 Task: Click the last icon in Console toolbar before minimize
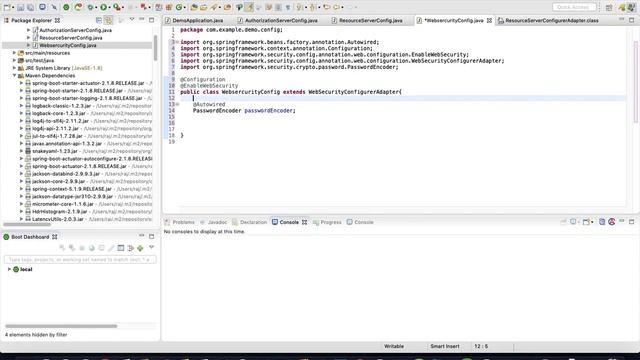(x=611, y=222)
